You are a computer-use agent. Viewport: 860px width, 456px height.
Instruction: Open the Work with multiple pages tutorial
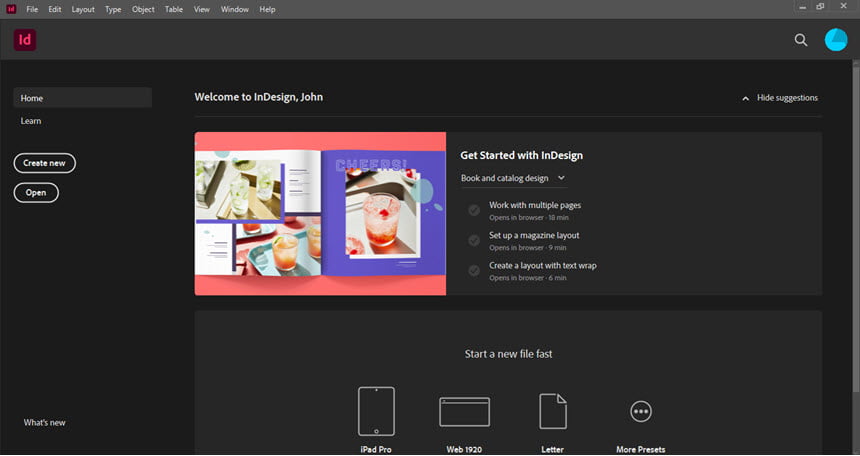535,205
